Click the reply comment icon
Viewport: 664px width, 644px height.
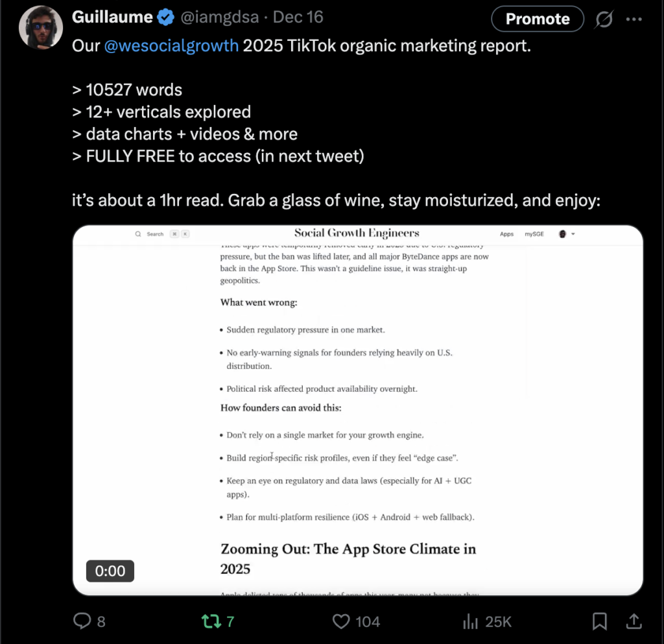click(82, 621)
